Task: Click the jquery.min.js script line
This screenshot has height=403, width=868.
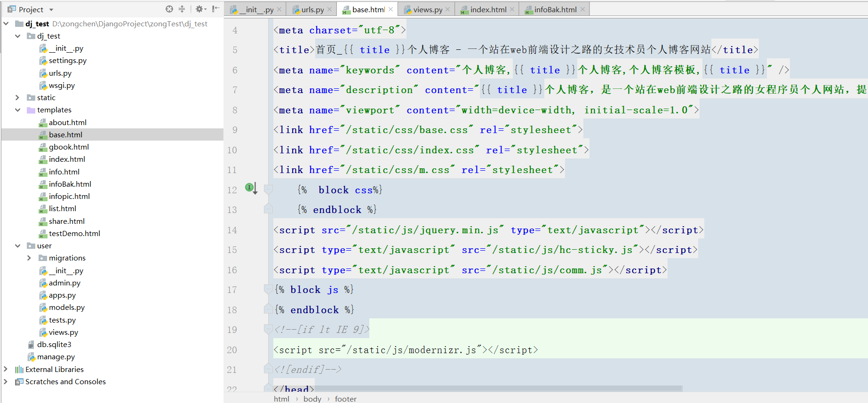Action: (x=488, y=230)
